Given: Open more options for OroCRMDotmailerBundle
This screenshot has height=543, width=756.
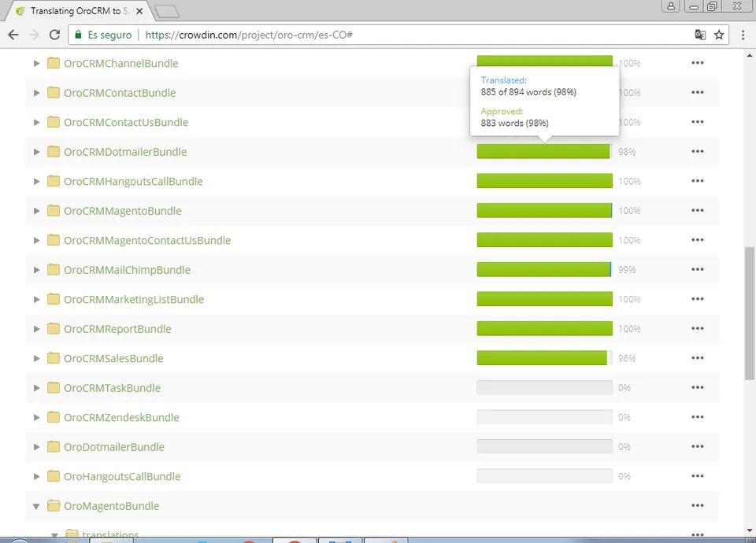Looking at the screenshot, I should tap(697, 151).
